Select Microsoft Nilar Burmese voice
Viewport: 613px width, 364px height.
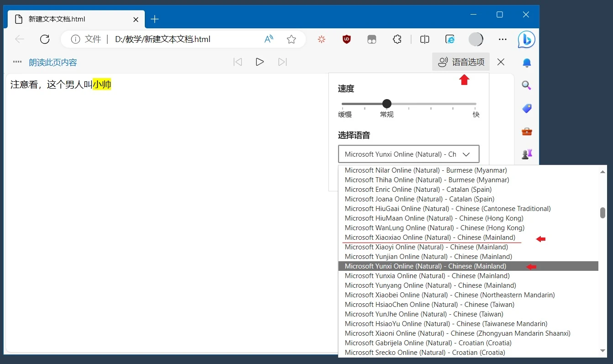click(x=468, y=170)
